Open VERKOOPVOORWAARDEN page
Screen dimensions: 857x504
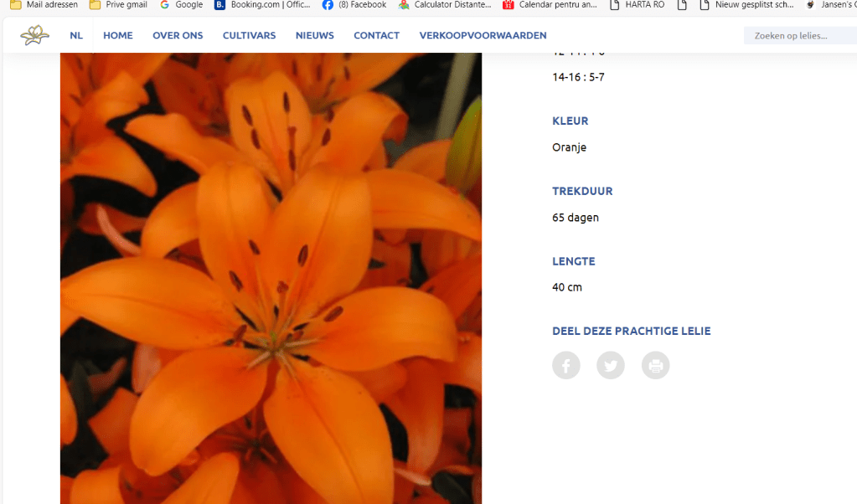pyautogui.click(x=483, y=35)
